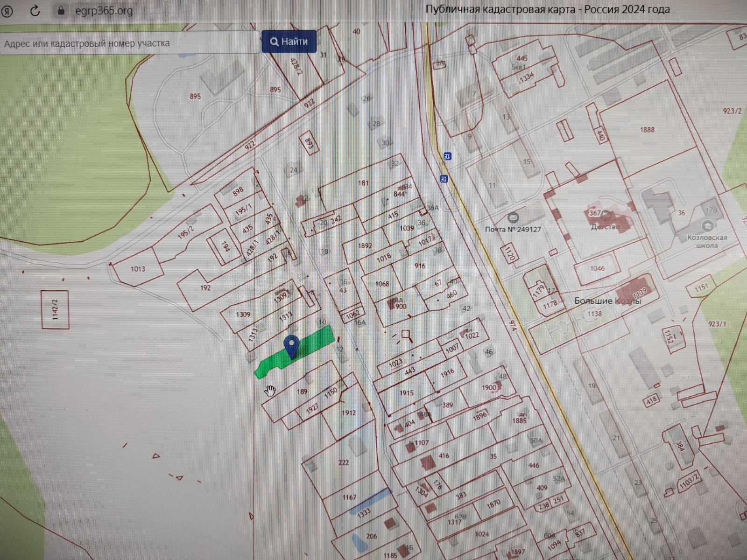
Task: Click the egrp365.org address bar URL
Action: [104, 10]
